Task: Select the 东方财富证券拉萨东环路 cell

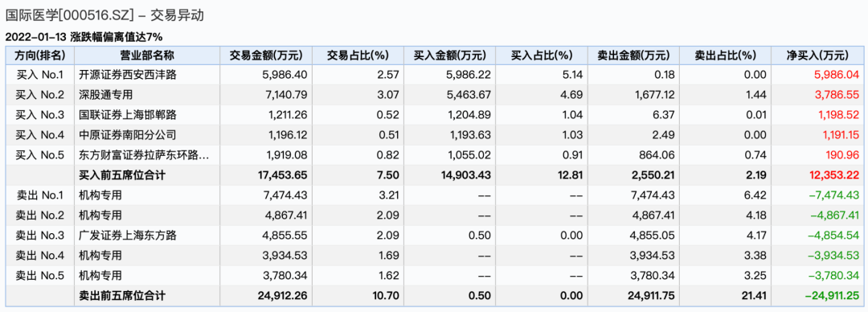Action: pyautogui.click(x=144, y=155)
